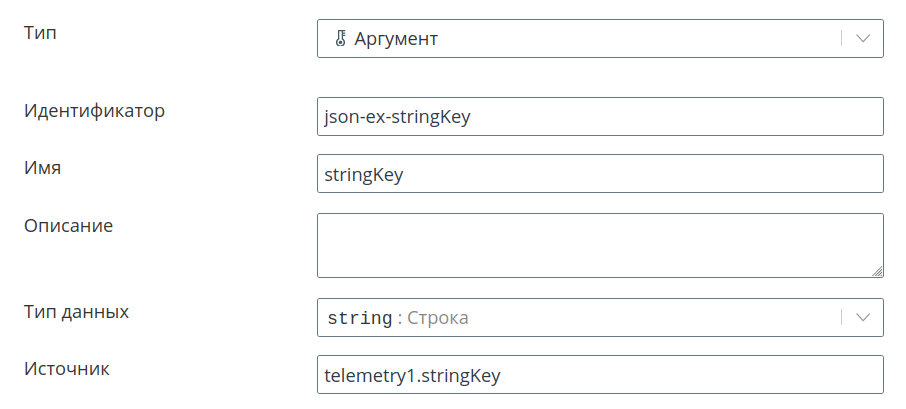Click the Описание textarea resize grip
Screen dimensions: 906x409
877,272
